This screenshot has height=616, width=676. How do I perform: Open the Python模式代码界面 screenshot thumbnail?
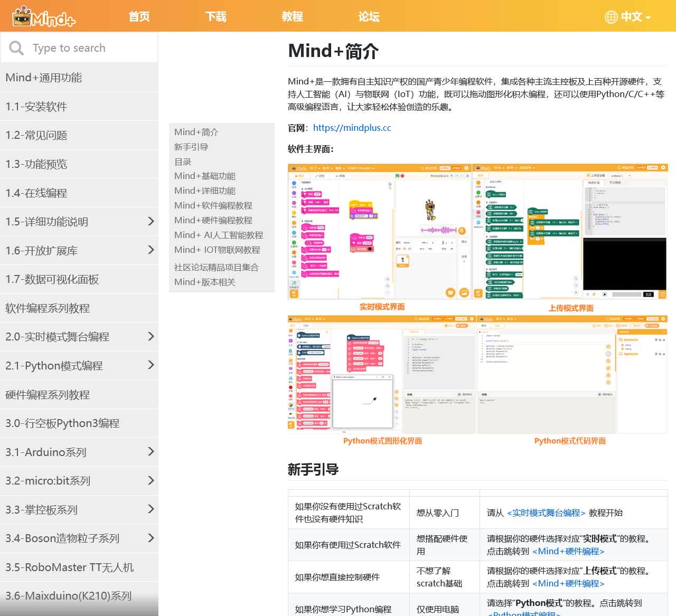[571, 375]
